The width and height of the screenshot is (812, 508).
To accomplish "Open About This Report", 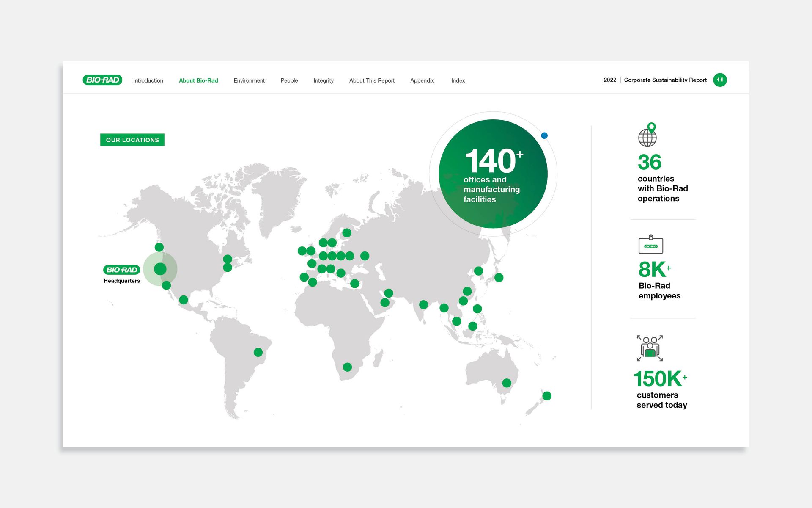I will [x=372, y=80].
